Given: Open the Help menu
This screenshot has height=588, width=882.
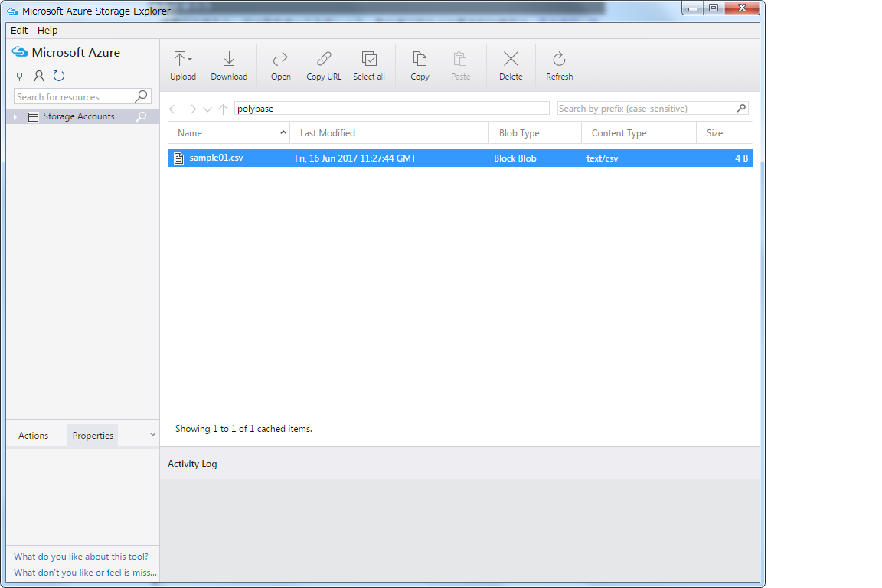Looking at the screenshot, I should click(x=47, y=31).
